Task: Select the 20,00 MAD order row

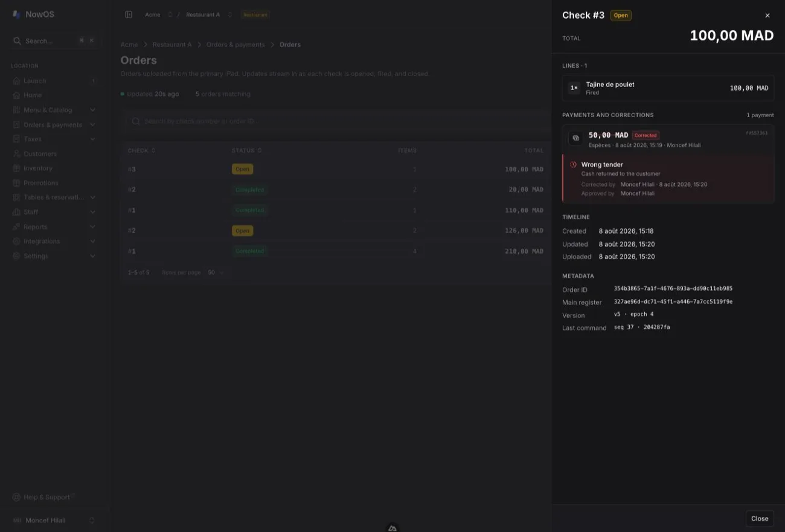Action: (336, 190)
